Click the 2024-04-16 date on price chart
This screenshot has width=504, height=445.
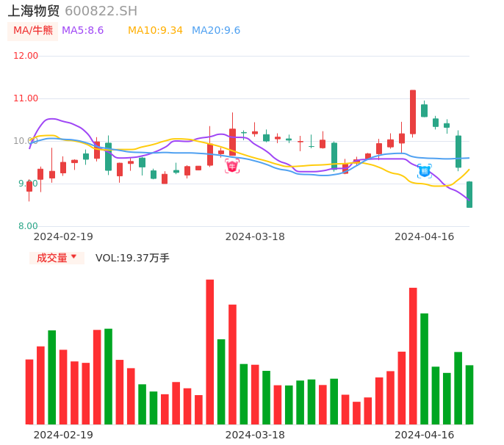(425, 236)
